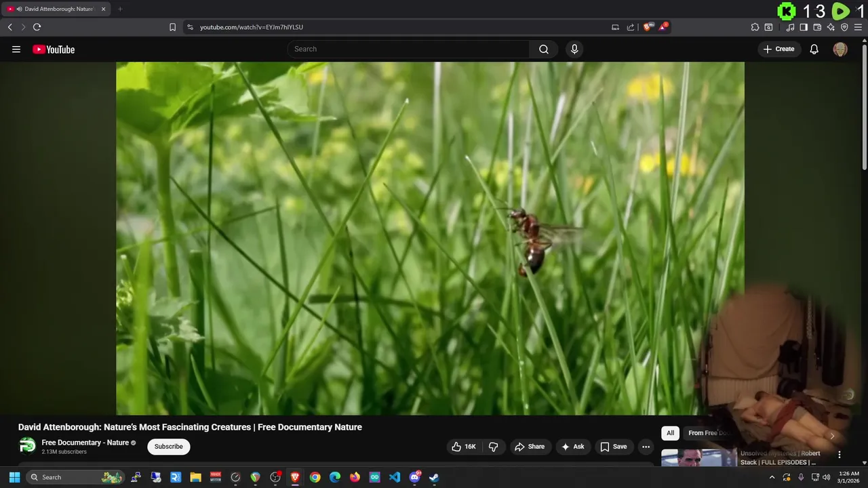Select the All filter chip
The width and height of the screenshot is (868, 488).
(x=670, y=433)
